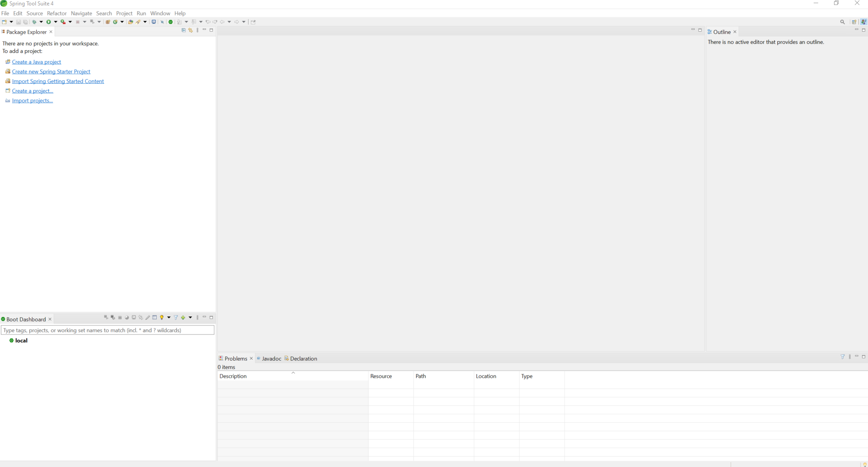
Task: Sort Problems by Resource column header
Action: click(x=391, y=376)
